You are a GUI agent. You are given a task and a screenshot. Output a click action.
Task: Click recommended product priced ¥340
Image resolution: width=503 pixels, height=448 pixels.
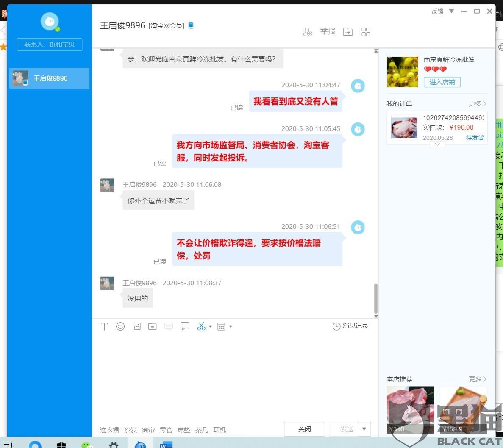pyautogui.click(x=410, y=410)
